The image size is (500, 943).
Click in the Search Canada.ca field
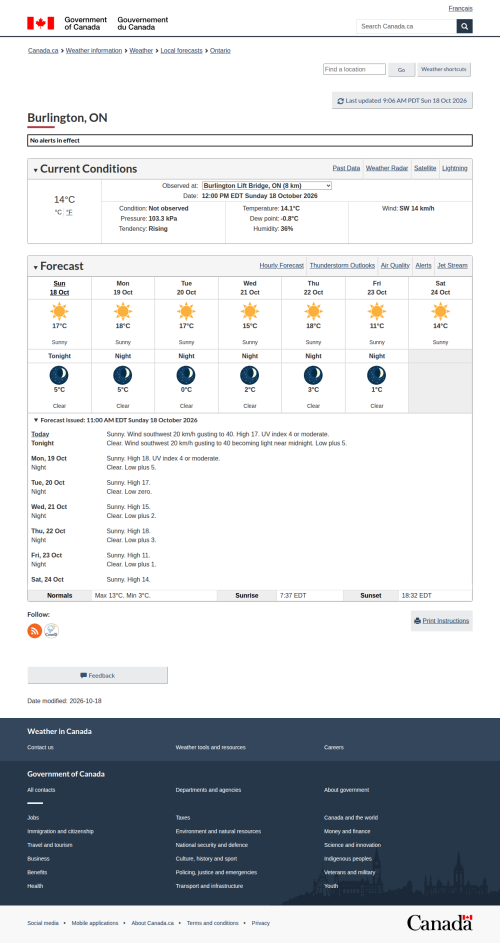406,26
